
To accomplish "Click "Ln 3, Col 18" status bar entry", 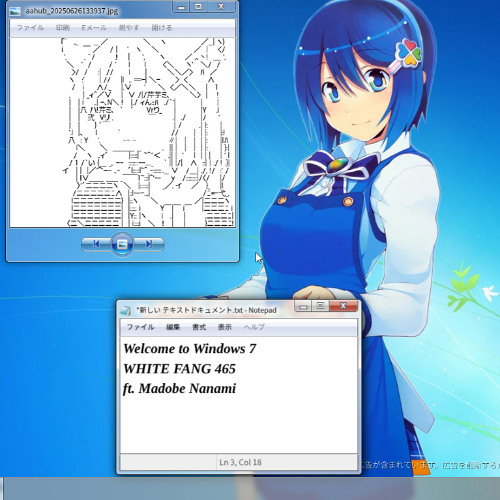I will pos(240,462).
